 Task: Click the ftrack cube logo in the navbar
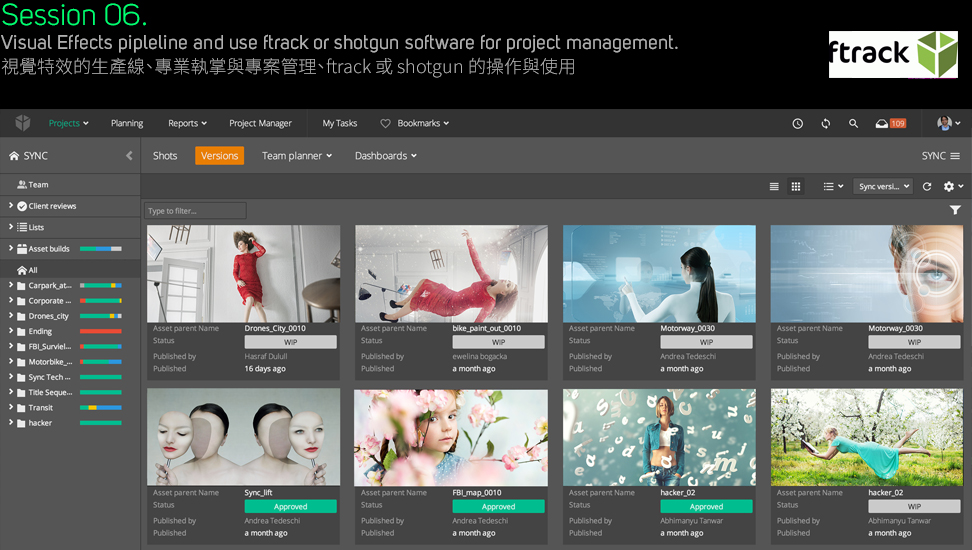(x=22, y=123)
